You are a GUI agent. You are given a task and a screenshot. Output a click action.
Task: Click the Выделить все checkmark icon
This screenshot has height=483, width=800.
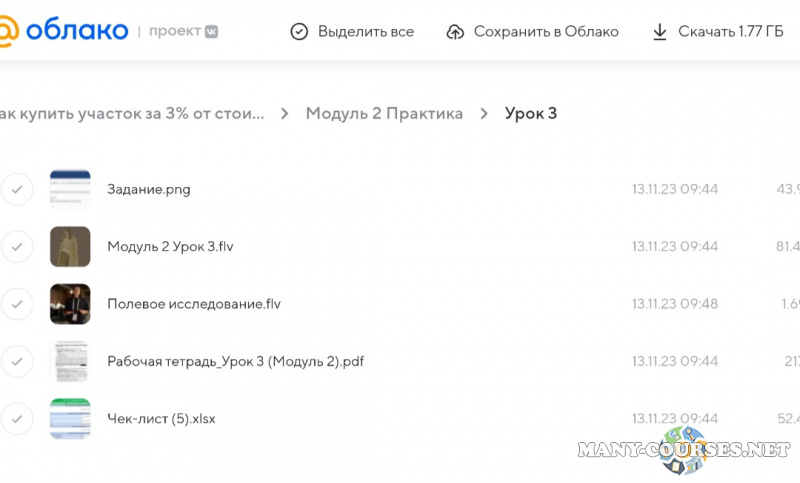click(299, 32)
